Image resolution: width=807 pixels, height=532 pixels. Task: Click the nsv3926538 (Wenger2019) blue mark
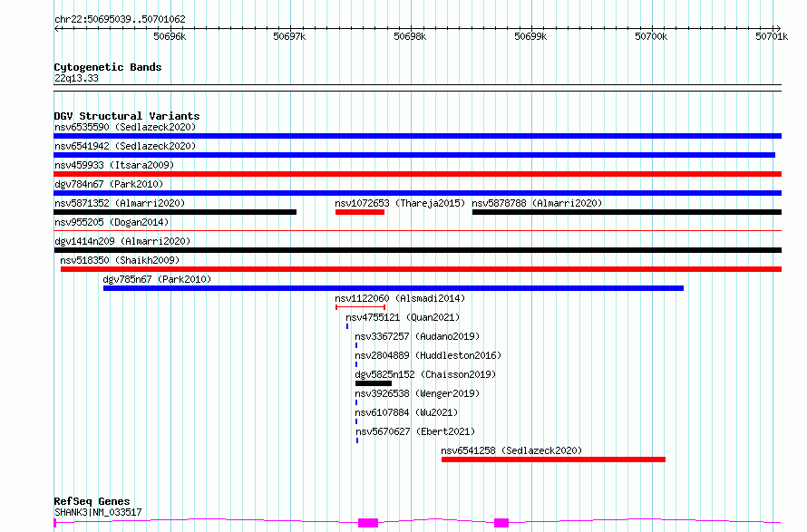[x=356, y=402]
